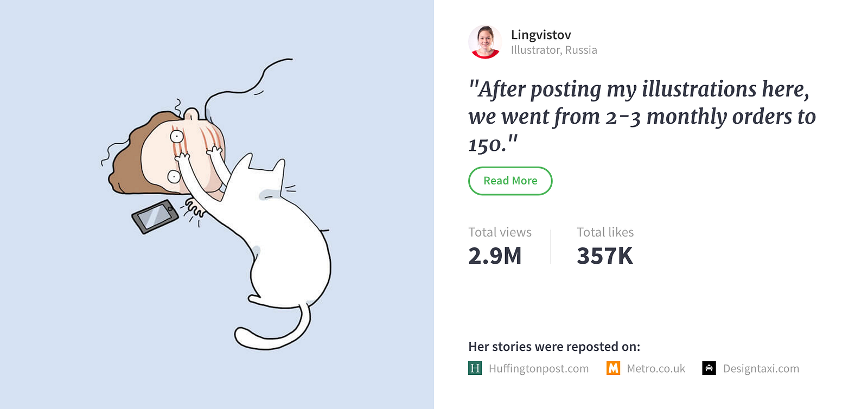This screenshot has width=868, height=409.
Task: Click the Read More button
Action: (x=510, y=181)
